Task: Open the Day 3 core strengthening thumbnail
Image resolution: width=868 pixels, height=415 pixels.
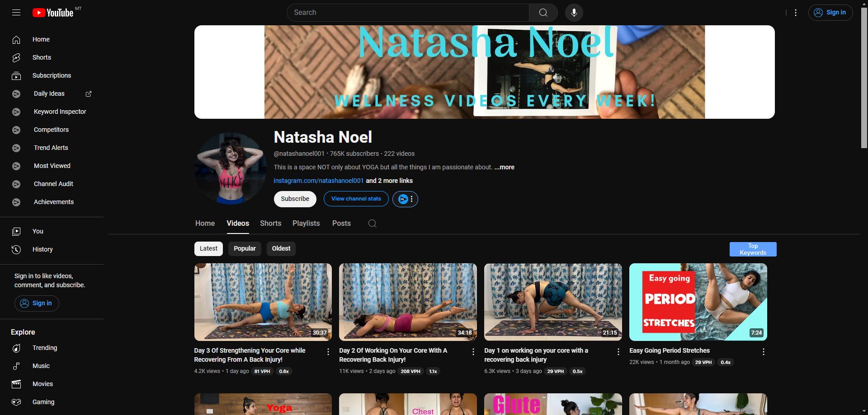Action: coord(263,302)
